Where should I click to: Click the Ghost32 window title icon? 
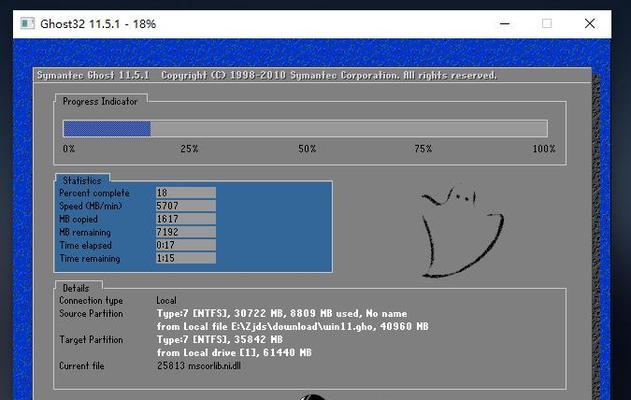coord(27,23)
